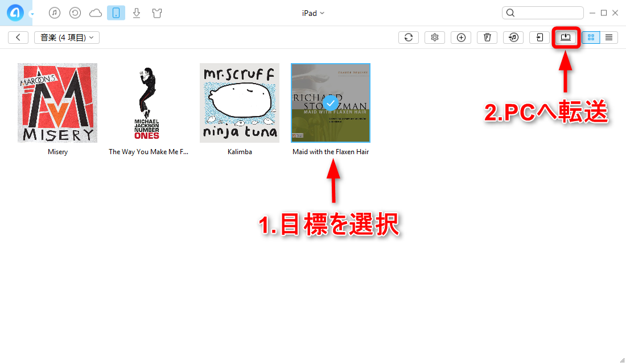626x364 pixels.
Task: Click the magnifier search icon
Action: [x=510, y=13]
